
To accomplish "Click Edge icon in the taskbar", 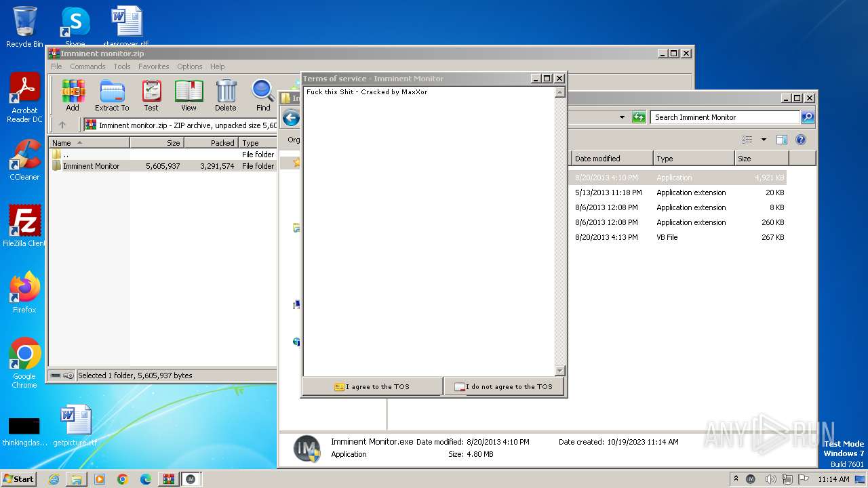I will pyautogui.click(x=146, y=479).
